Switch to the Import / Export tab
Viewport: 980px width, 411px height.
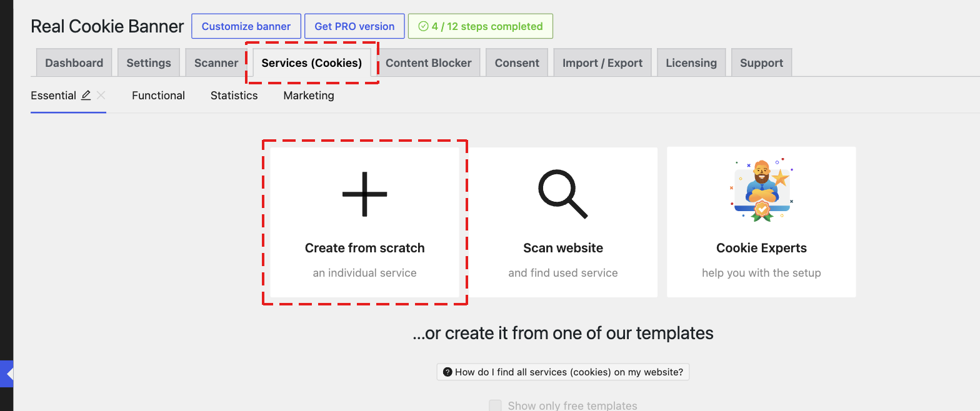602,62
